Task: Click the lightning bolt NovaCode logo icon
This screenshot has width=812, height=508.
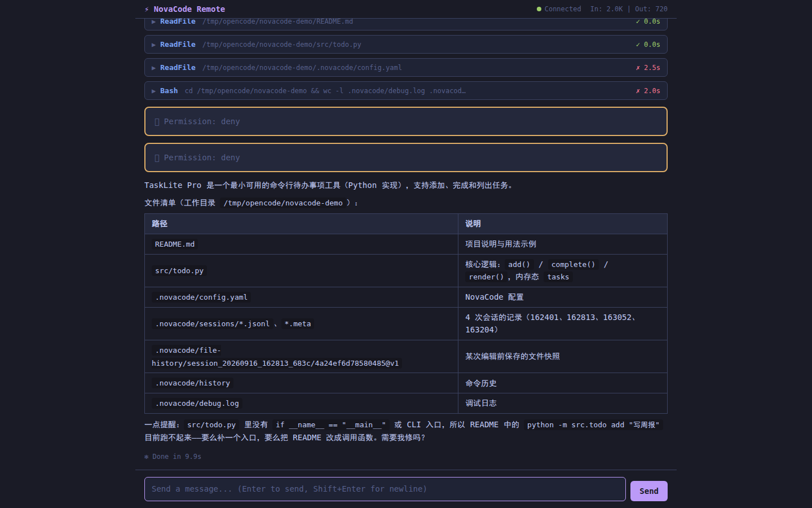Action: click(147, 9)
